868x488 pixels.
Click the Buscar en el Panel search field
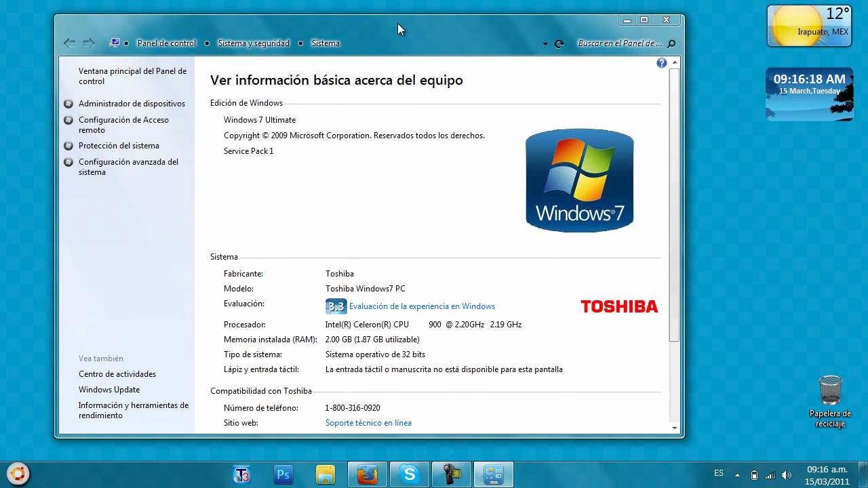click(620, 43)
